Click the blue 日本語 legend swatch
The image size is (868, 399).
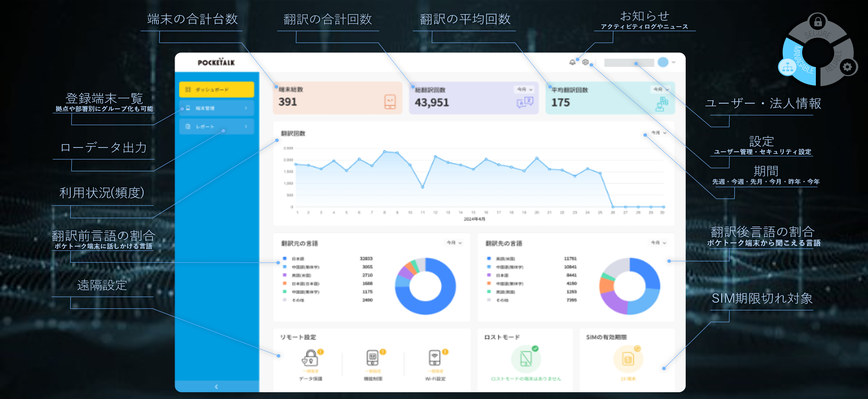[285, 258]
